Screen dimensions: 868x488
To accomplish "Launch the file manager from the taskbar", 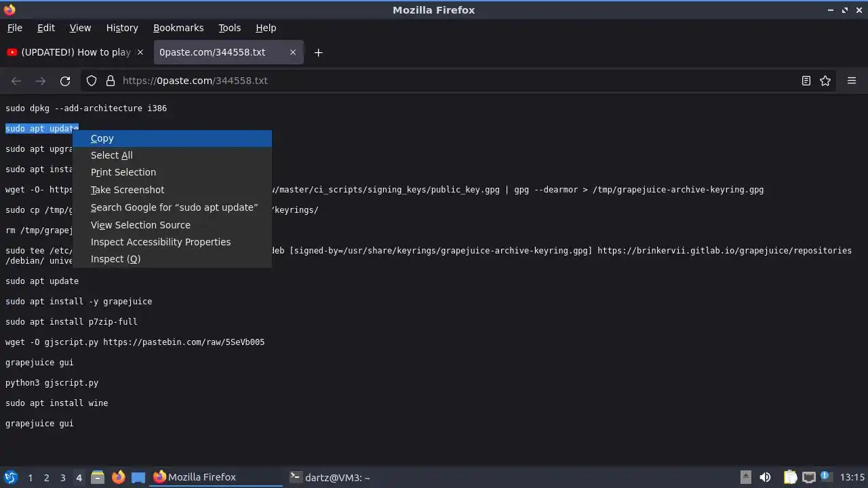I will coord(98,477).
